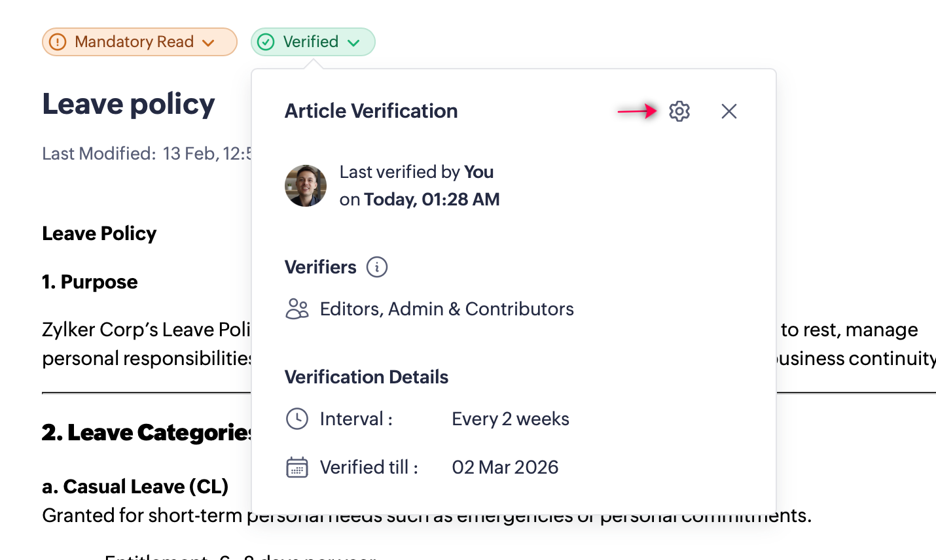Click the 1. Purpose section heading
Viewport: 936px width, 560px height.
pyautogui.click(x=90, y=282)
